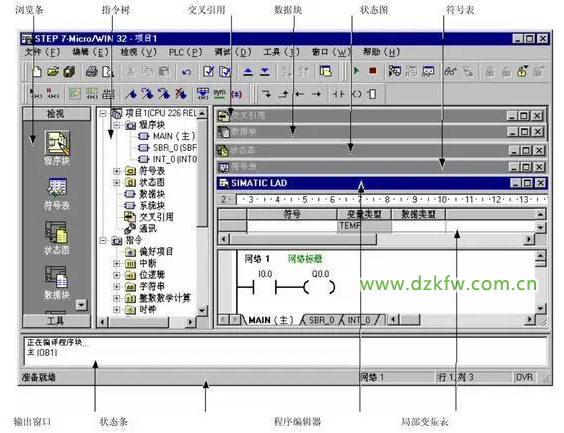This screenshot has width=564, height=433.
Task: Switch to the SBR_0 tab
Action: (322, 320)
